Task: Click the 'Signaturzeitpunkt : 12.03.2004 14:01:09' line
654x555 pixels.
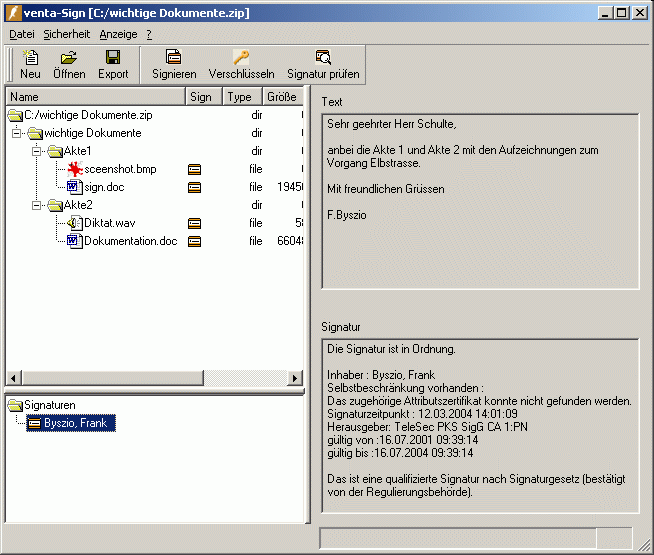Action: pyautogui.click(x=422, y=414)
